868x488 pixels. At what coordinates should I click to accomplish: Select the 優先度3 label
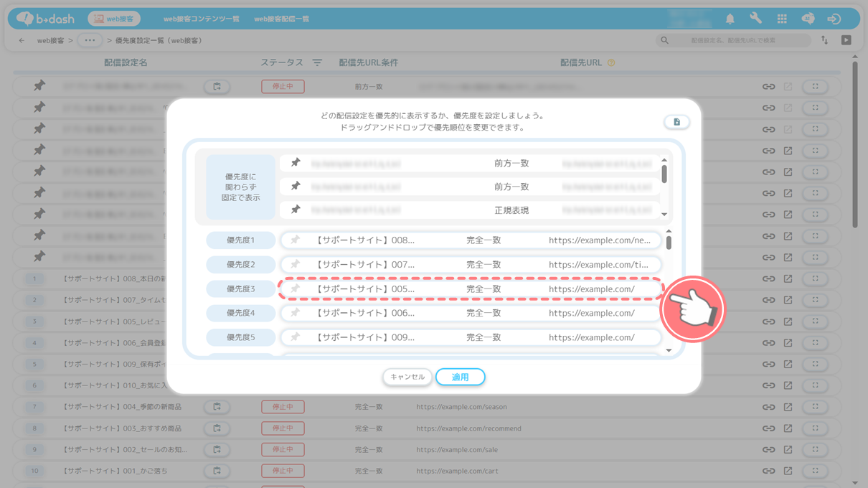pos(241,289)
